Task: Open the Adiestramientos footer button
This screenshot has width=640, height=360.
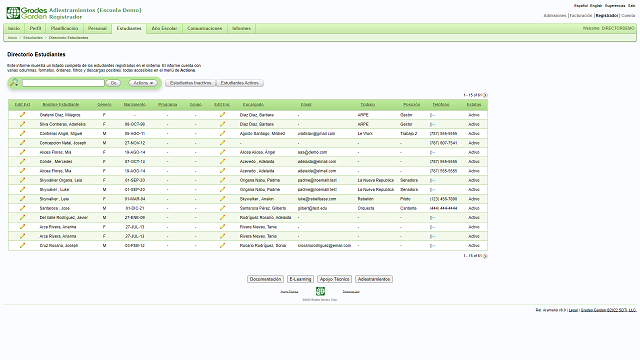Action: click(374, 279)
